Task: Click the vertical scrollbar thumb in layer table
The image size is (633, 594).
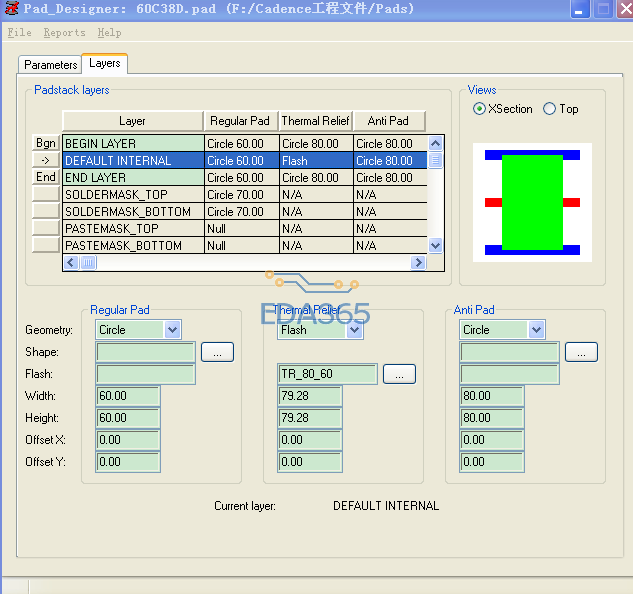Action: tap(435, 160)
